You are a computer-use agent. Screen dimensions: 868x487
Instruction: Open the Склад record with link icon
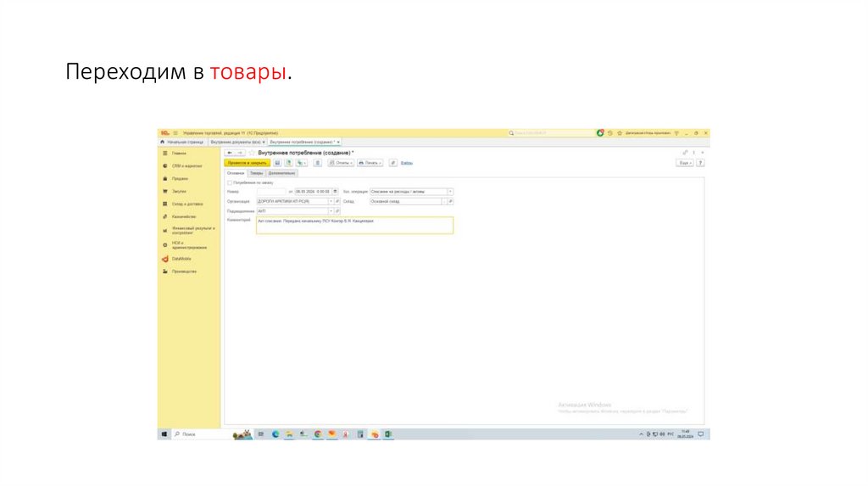450,202
